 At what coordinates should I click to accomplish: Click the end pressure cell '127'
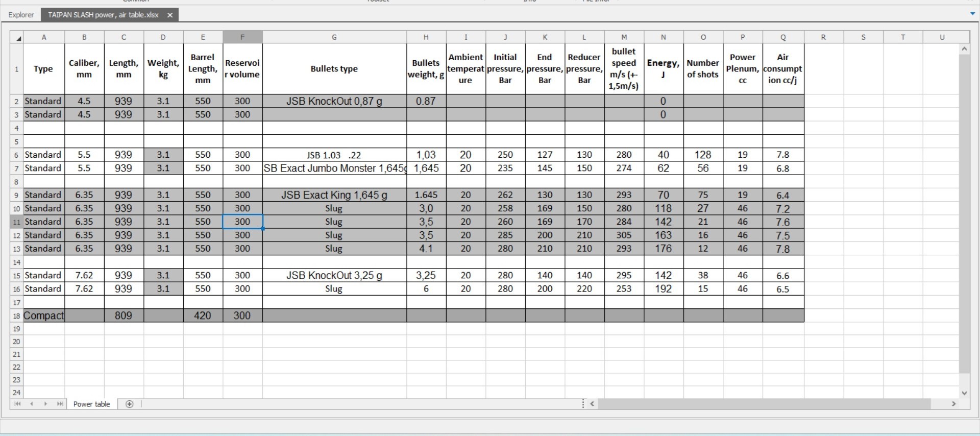tap(545, 155)
